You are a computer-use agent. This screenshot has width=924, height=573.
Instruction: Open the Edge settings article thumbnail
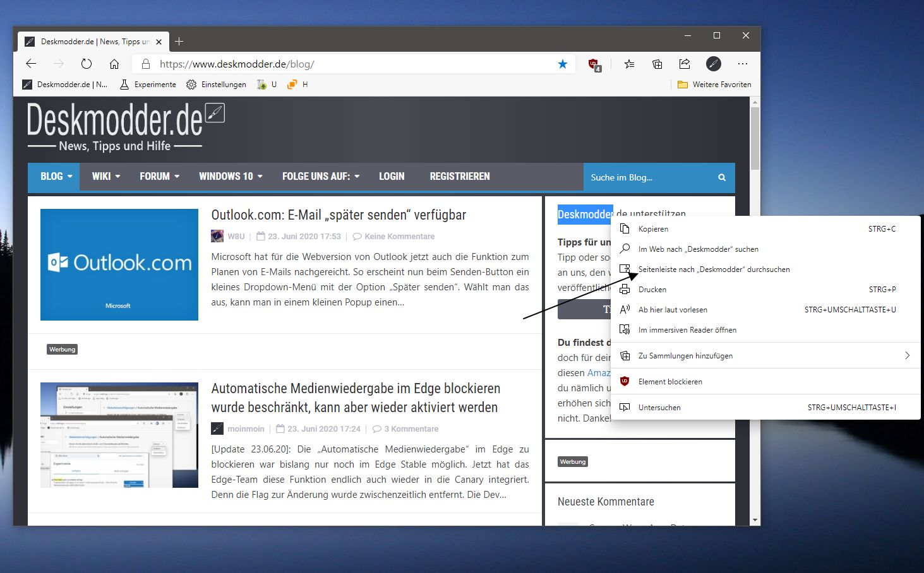click(119, 435)
